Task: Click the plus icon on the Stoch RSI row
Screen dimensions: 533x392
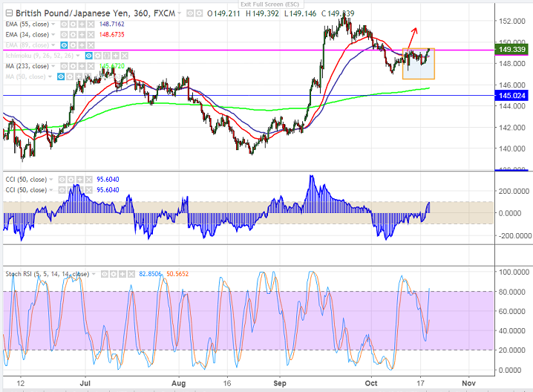Action: tap(122, 274)
